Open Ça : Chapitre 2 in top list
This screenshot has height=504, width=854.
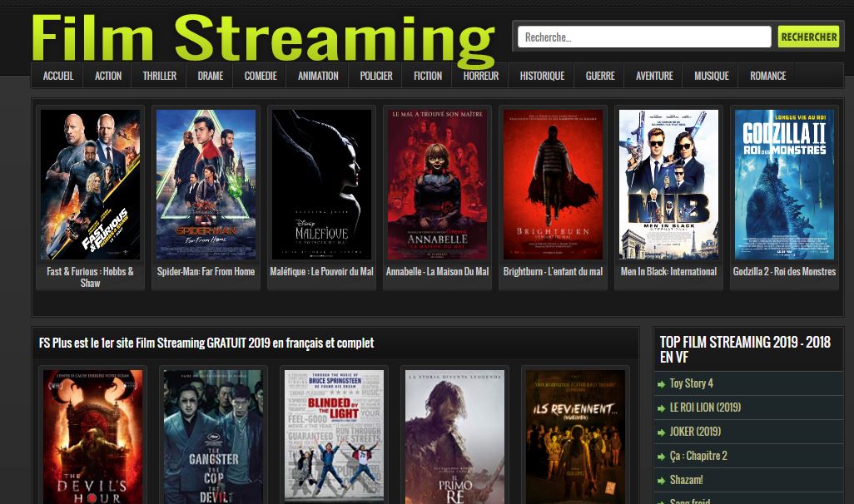[x=698, y=456]
